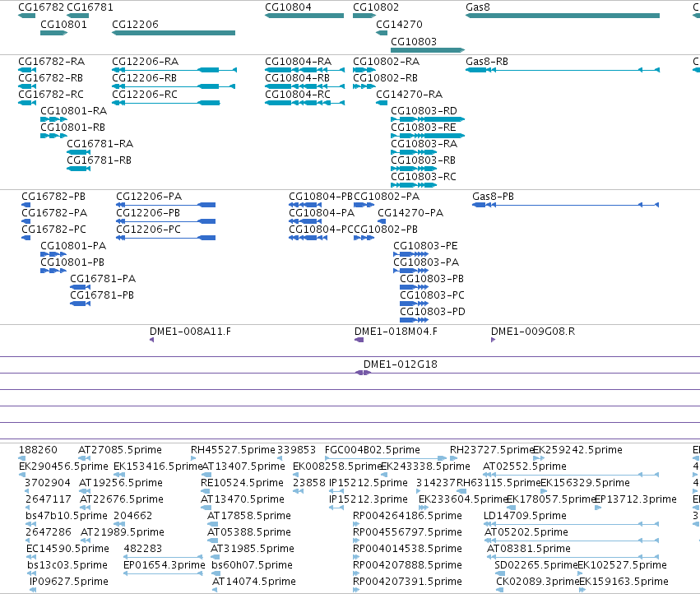Click the RE10524.5prime EST label
Image resolution: width=700 pixels, height=594 pixels.
coord(242,483)
